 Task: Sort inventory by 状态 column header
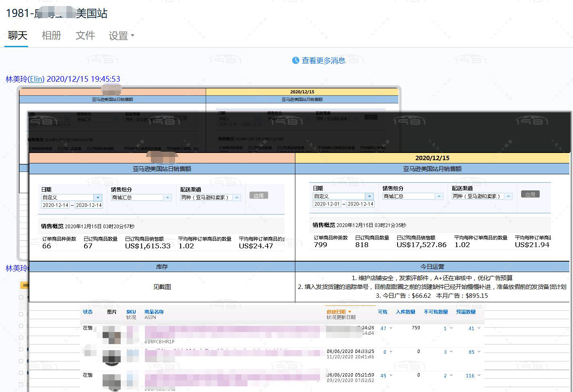coord(88,312)
